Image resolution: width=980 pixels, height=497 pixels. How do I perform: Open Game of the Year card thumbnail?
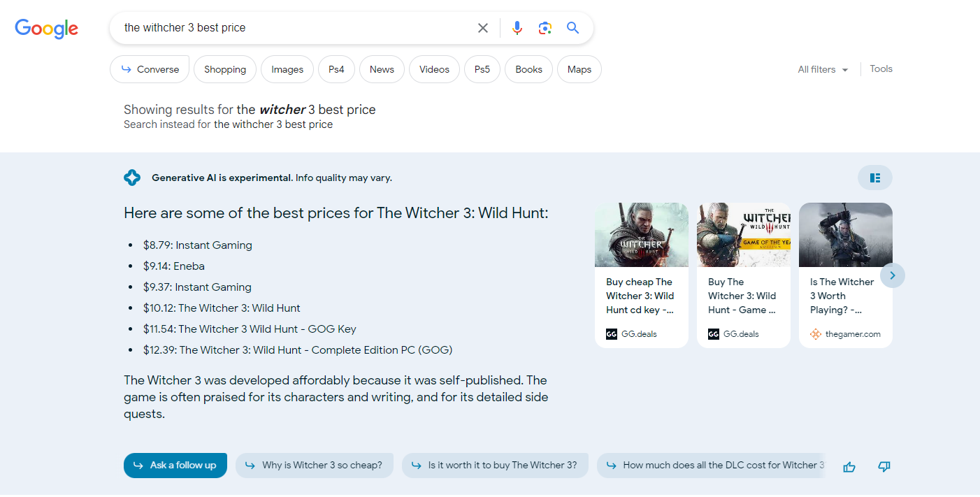pos(744,235)
